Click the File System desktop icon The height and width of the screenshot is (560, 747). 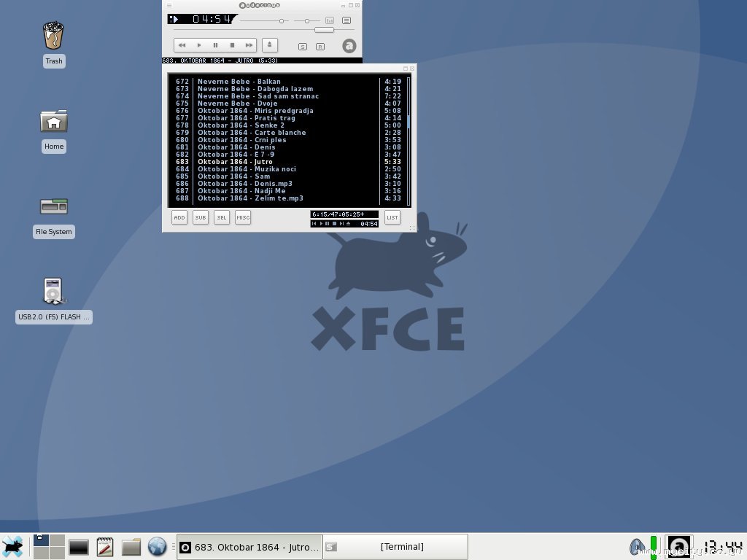(x=54, y=206)
